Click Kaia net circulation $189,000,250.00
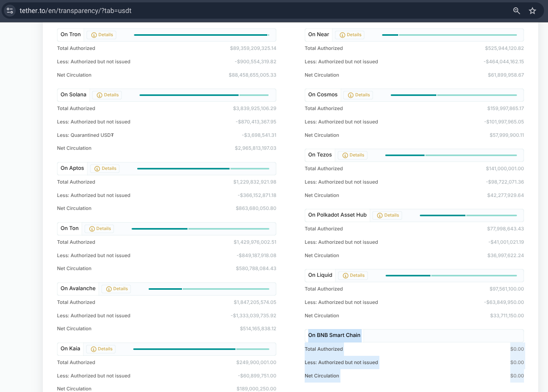The height and width of the screenshot is (392, 548). pyautogui.click(x=256, y=389)
